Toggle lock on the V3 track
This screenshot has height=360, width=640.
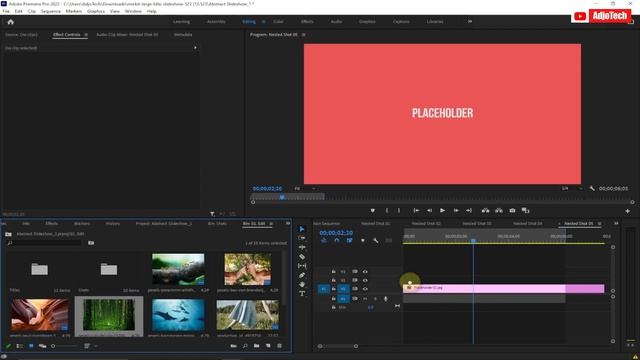click(333, 271)
